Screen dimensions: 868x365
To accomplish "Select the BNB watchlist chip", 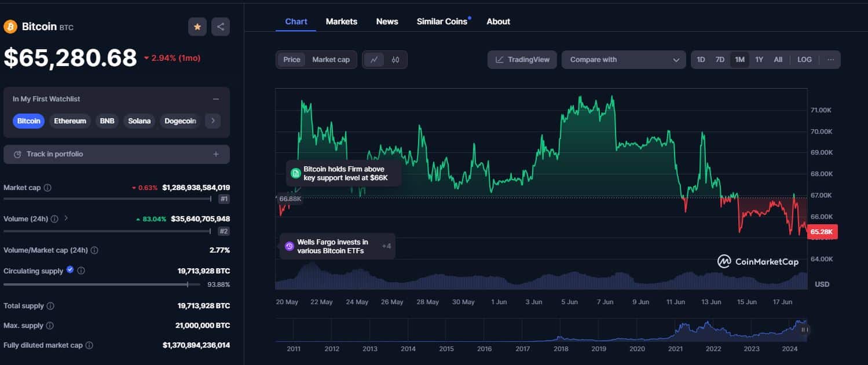I will point(107,121).
